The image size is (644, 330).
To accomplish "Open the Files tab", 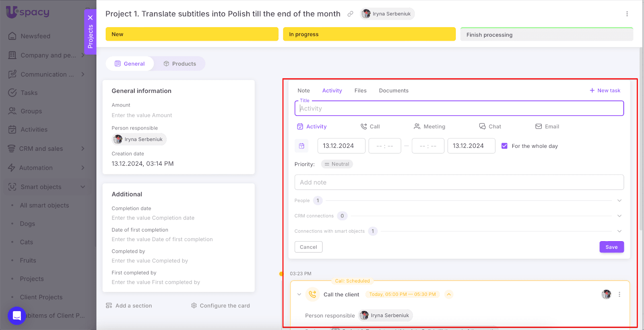I will 360,90.
